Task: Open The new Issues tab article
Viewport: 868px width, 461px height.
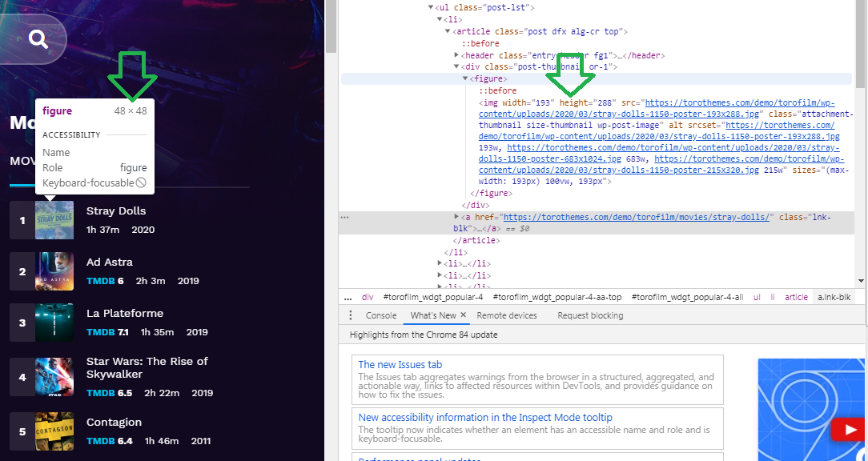Action: [x=400, y=365]
